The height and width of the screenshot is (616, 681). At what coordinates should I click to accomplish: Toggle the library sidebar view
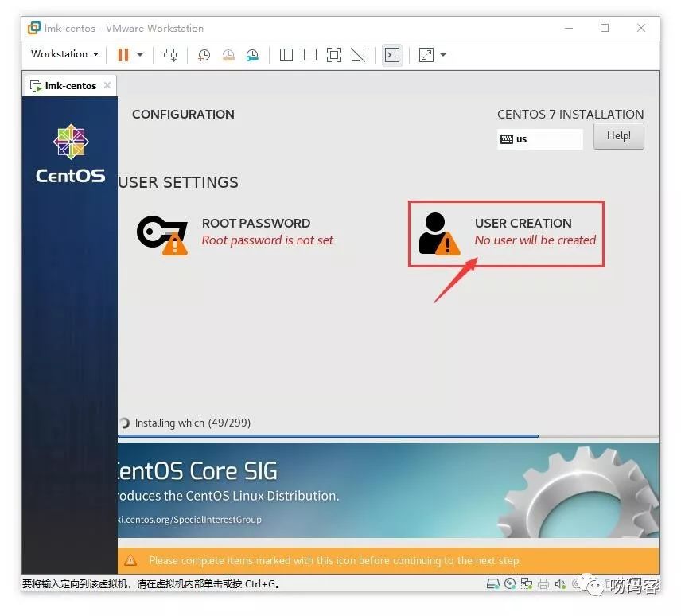tap(286, 55)
